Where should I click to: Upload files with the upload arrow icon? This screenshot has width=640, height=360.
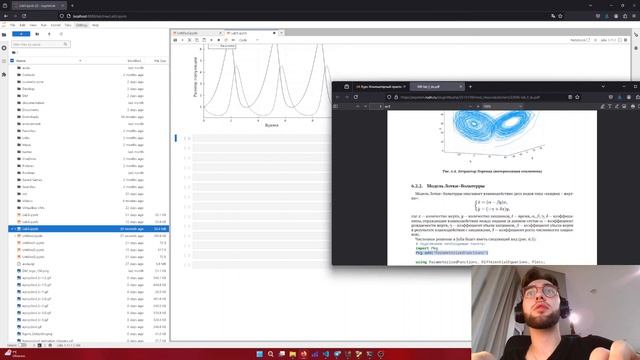tap(49, 34)
